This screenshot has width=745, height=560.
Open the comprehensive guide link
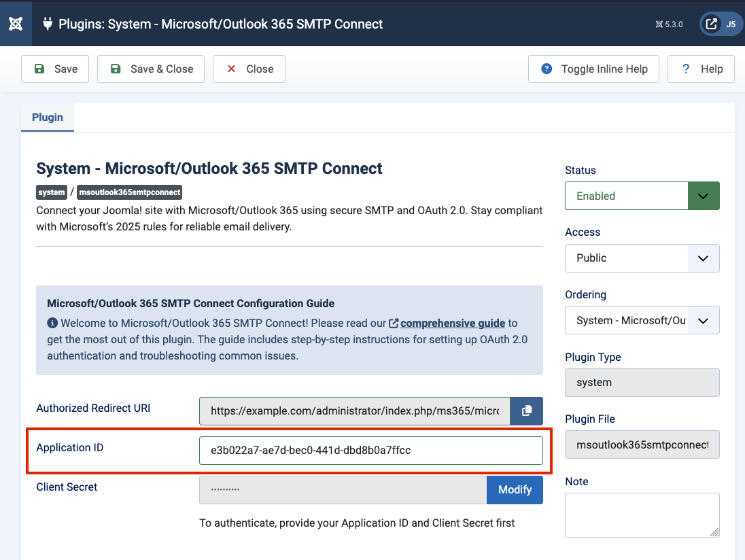click(452, 323)
